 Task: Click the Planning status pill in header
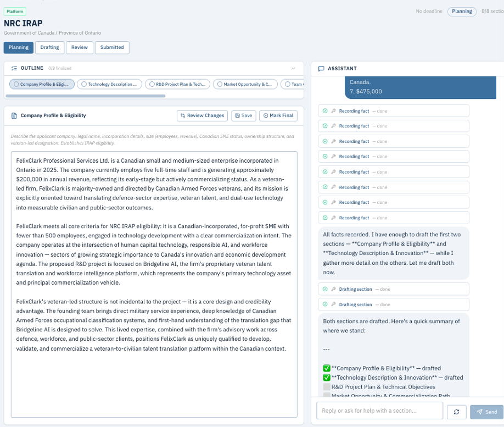coord(462,11)
